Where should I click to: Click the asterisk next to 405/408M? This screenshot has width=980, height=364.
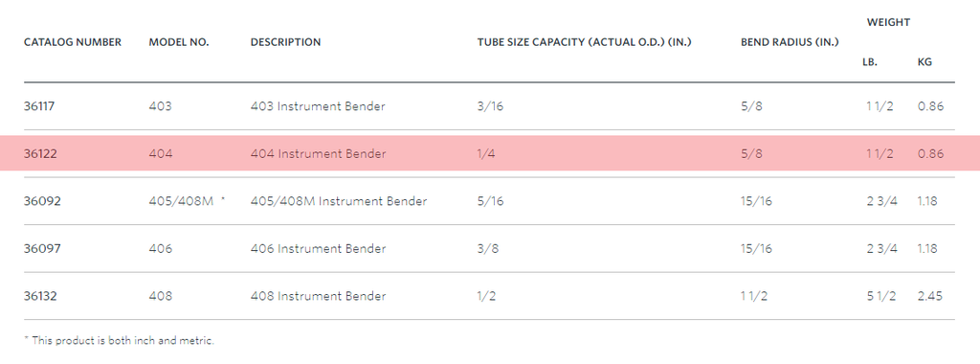(222, 199)
